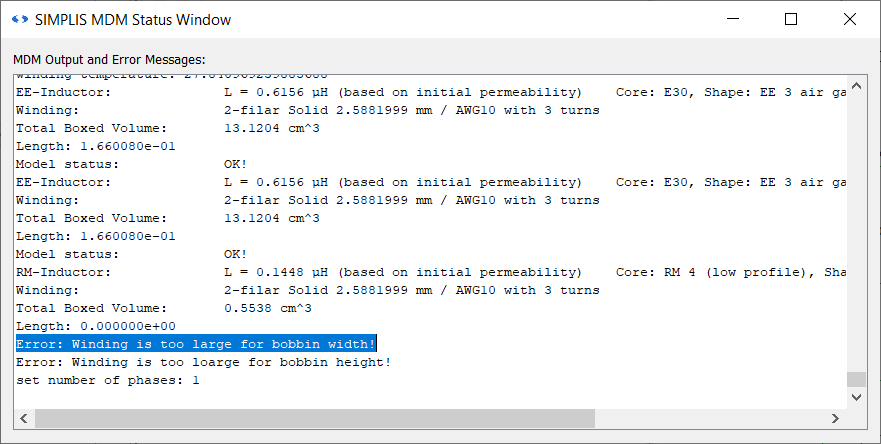
Task: Click the horizontal scrollbar right arrow
Action: (836, 417)
